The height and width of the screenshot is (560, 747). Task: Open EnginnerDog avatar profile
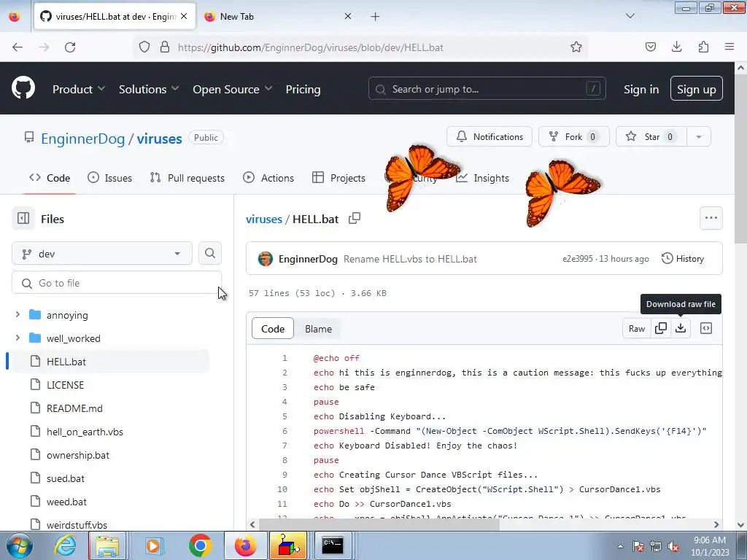point(266,259)
